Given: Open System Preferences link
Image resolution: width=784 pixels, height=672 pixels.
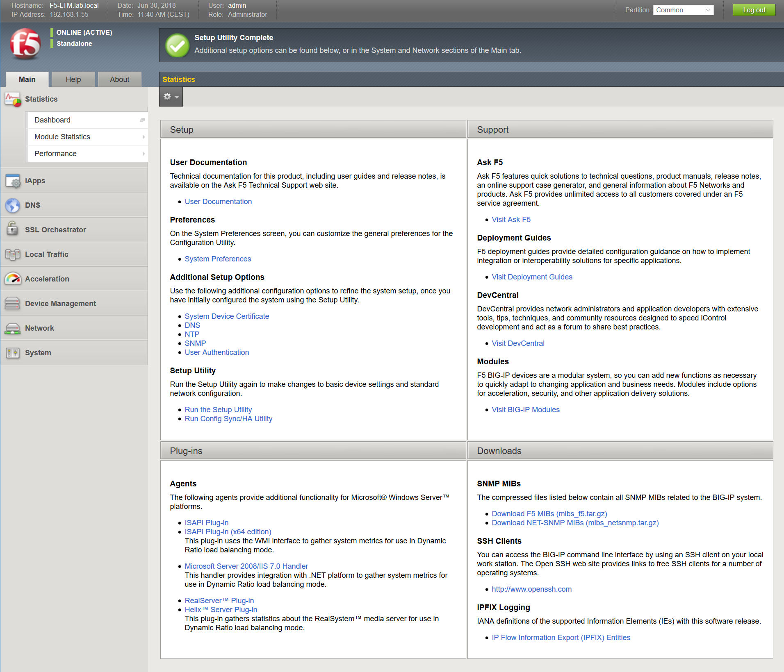Looking at the screenshot, I should point(218,259).
